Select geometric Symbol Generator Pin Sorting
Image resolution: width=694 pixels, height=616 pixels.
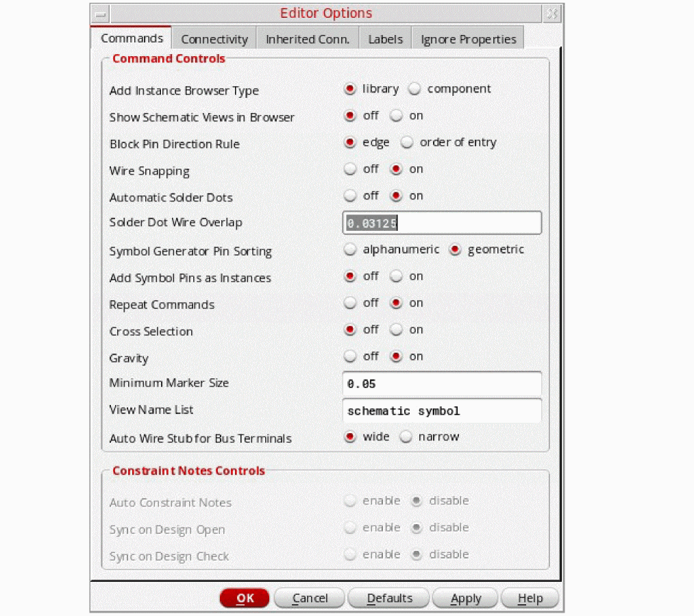(454, 249)
